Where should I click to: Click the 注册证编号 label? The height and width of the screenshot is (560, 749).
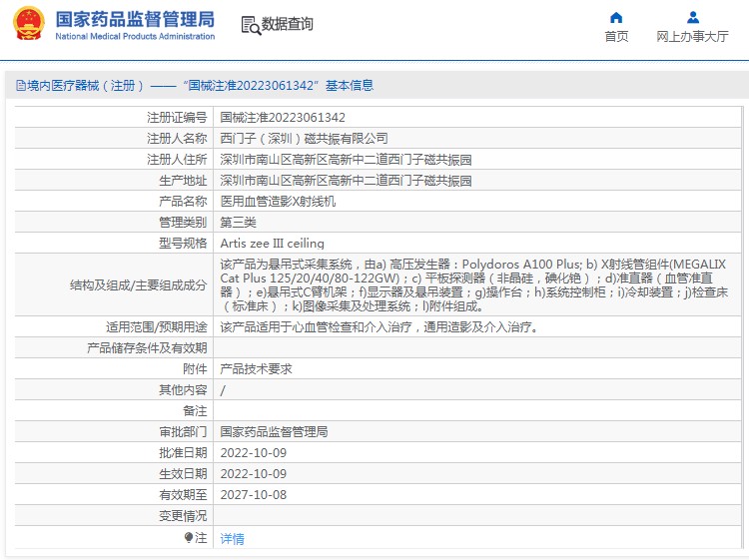[177, 118]
